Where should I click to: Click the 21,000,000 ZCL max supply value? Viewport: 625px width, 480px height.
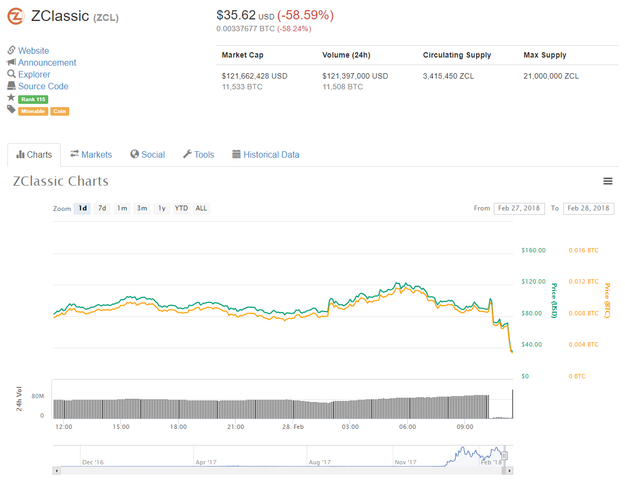551,76
